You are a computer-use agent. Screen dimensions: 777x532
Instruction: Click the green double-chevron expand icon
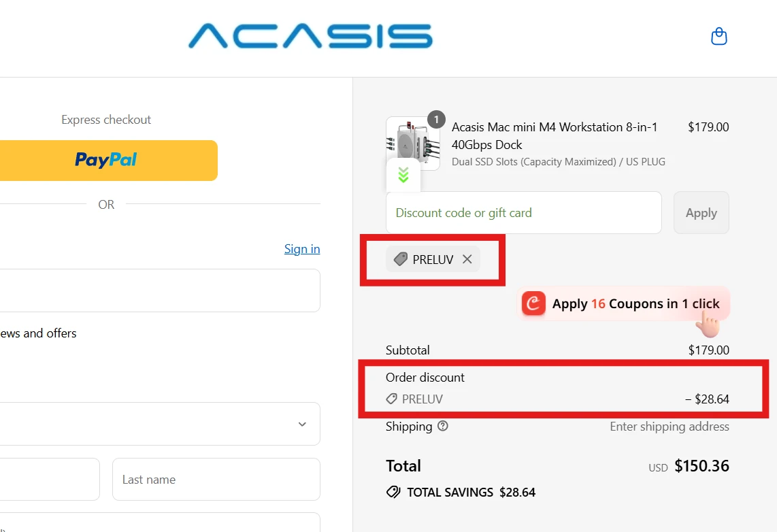pos(403,175)
